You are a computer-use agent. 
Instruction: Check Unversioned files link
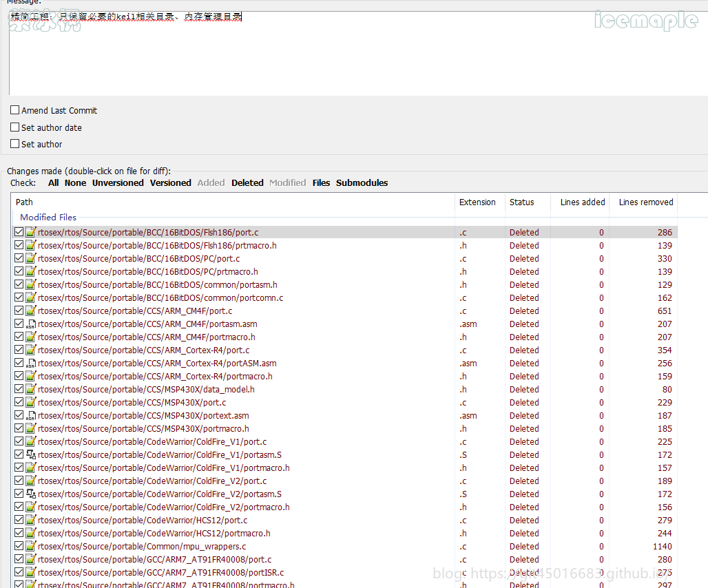tap(118, 182)
